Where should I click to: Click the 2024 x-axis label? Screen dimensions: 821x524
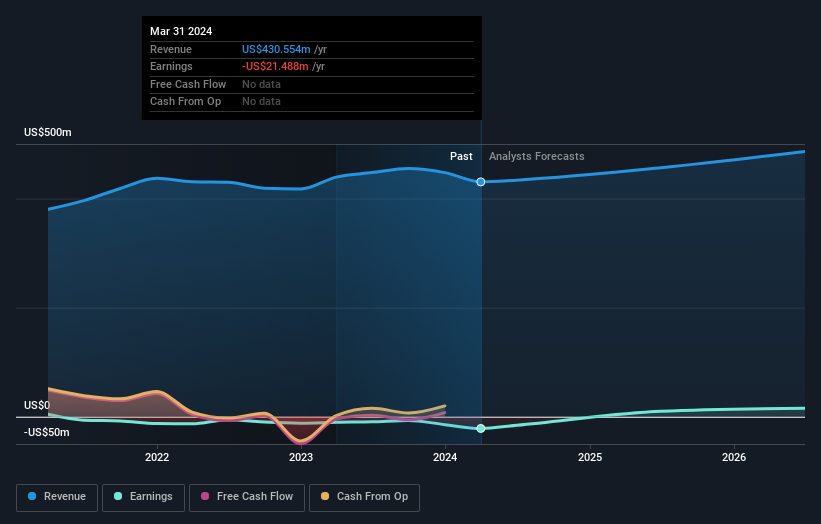(445, 457)
